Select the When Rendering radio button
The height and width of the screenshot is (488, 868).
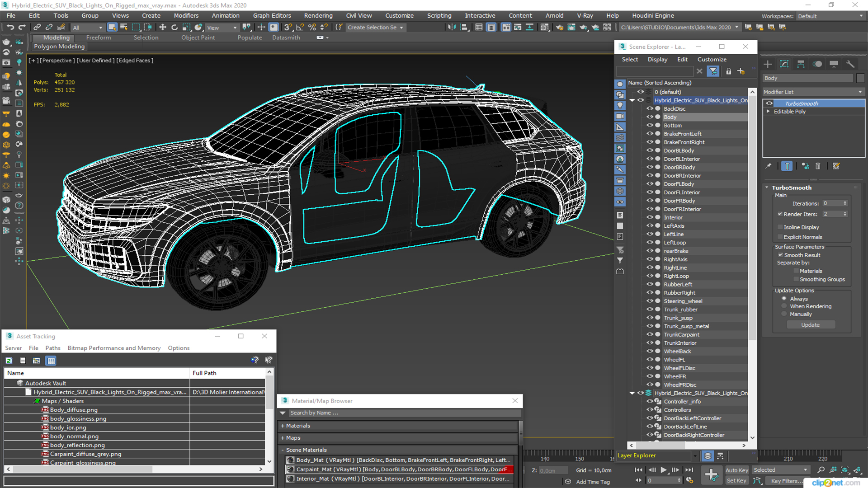(784, 306)
